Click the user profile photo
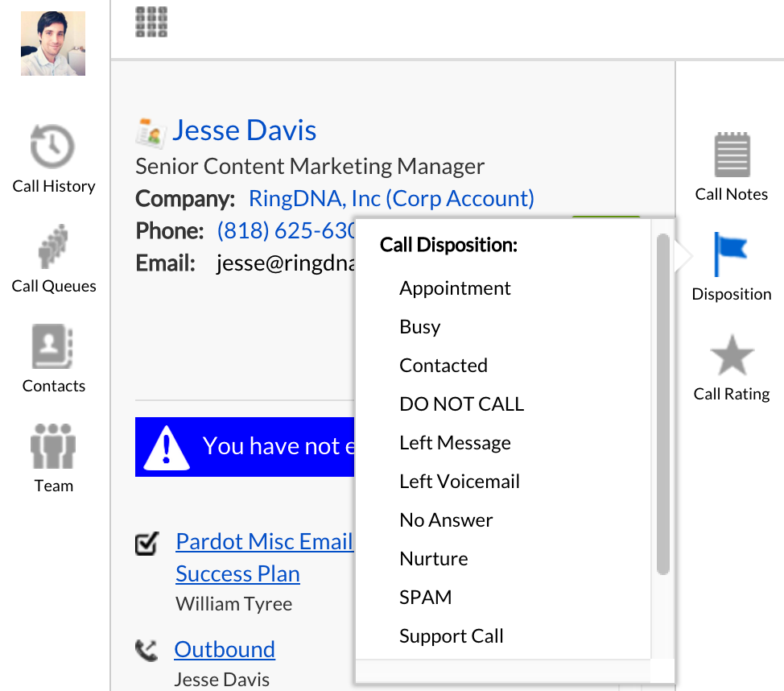The height and width of the screenshot is (691, 784). (x=53, y=43)
